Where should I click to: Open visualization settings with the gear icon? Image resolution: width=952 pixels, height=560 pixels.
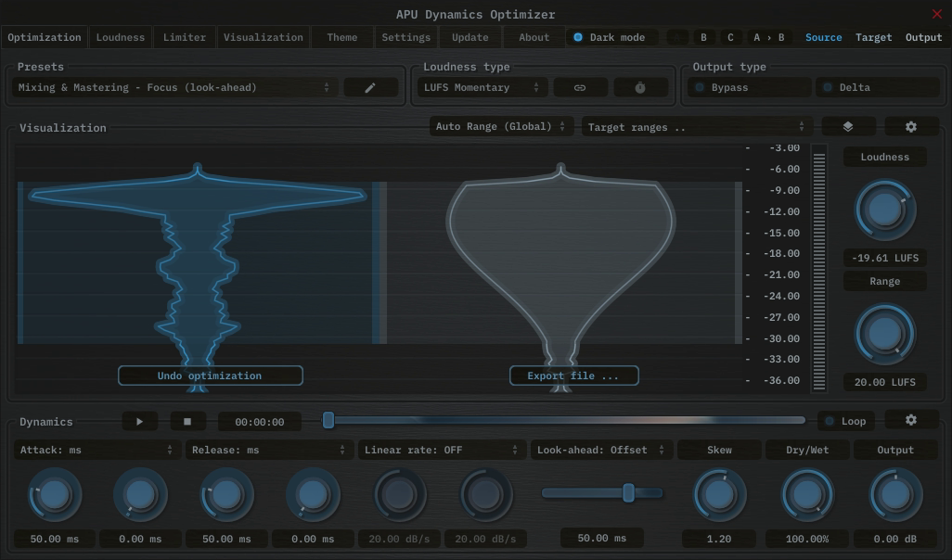pyautogui.click(x=910, y=126)
